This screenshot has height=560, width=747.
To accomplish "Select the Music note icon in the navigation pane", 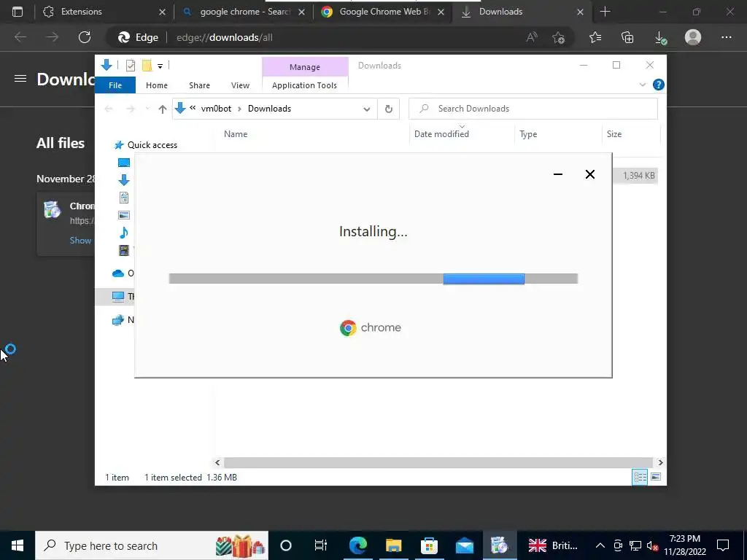I will (124, 233).
